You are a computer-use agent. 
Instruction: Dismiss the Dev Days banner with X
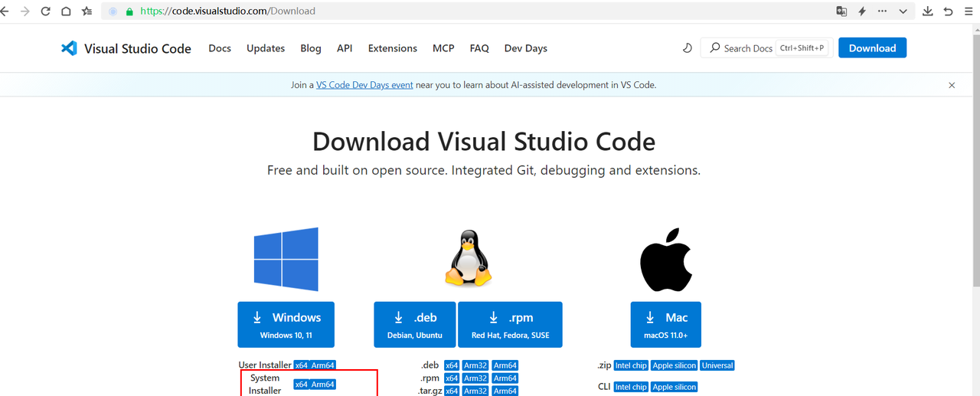coord(952,85)
